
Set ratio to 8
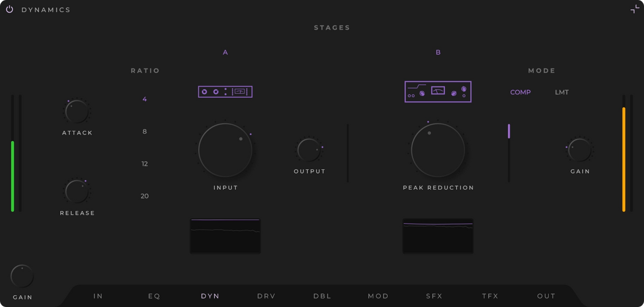(144, 132)
